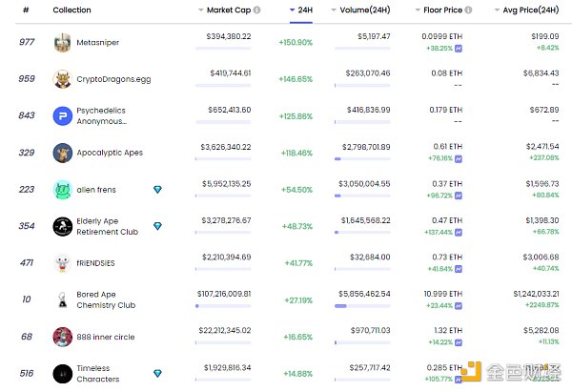This screenshot has height=392, width=572.
Task: Click the # rank column header
Action: tap(26, 10)
